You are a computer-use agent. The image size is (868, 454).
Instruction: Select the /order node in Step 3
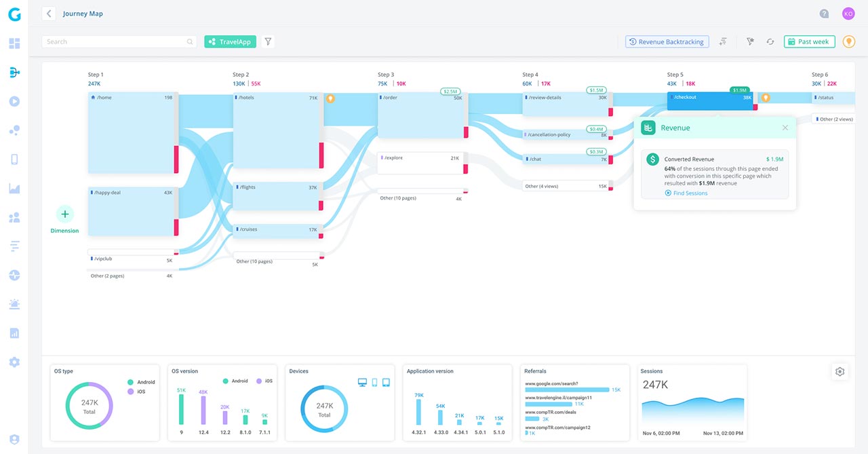(x=423, y=115)
